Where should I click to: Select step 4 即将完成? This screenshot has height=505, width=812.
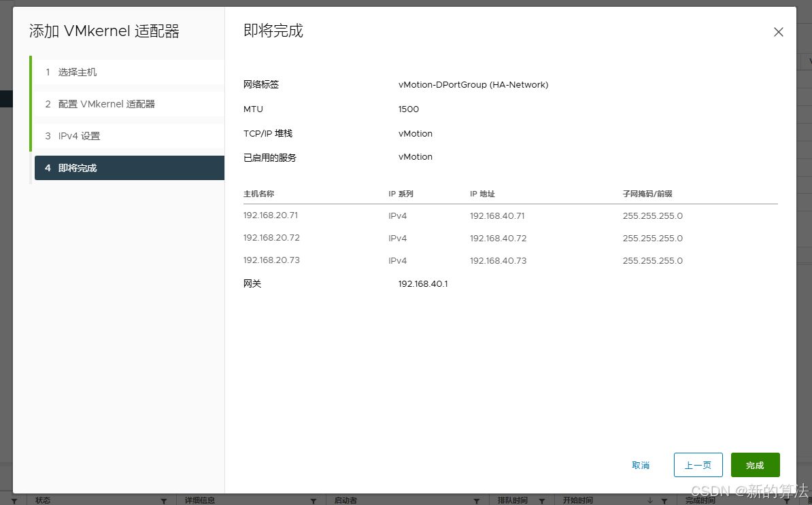[x=129, y=168]
